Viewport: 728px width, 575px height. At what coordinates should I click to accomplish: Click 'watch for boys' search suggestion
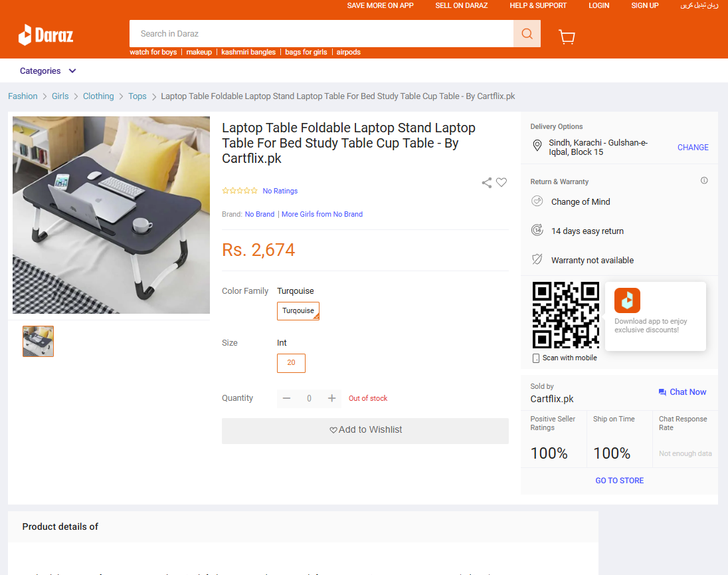[153, 52]
